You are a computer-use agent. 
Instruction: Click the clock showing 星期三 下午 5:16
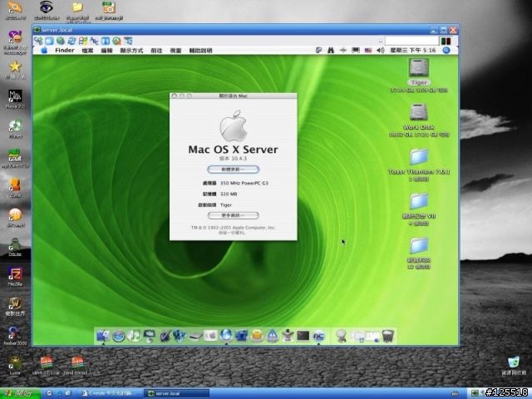[x=412, y=50]
